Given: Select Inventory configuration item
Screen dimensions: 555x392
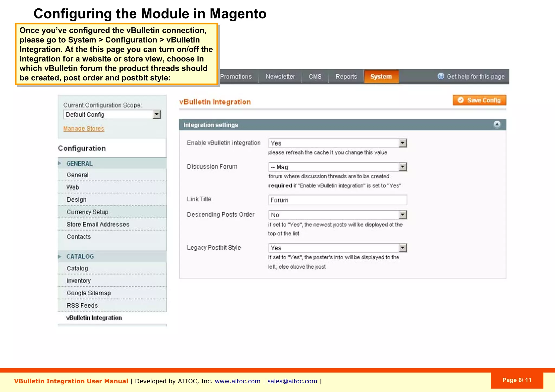Looking at the screenshot, I should (112, 281).
